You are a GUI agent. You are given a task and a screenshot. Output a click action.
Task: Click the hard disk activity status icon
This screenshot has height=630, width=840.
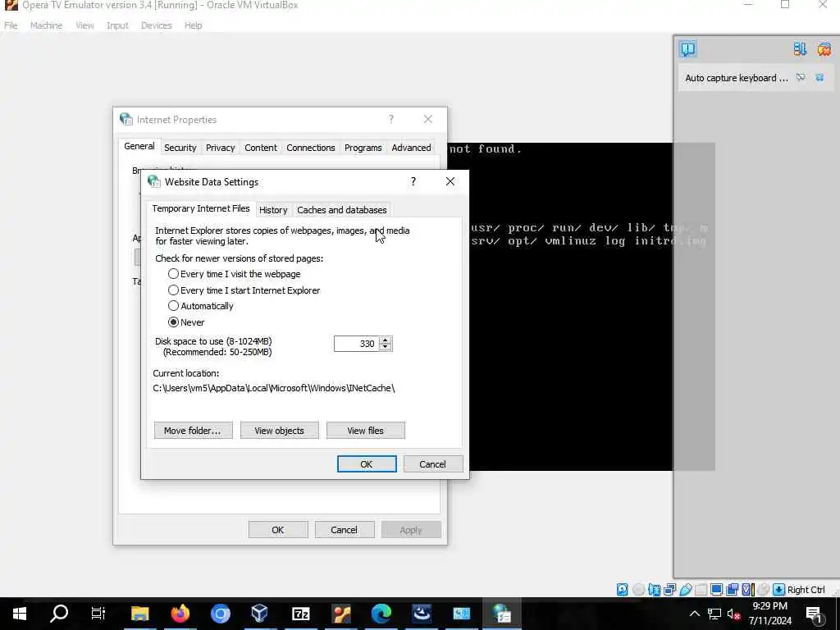(622, 589)
